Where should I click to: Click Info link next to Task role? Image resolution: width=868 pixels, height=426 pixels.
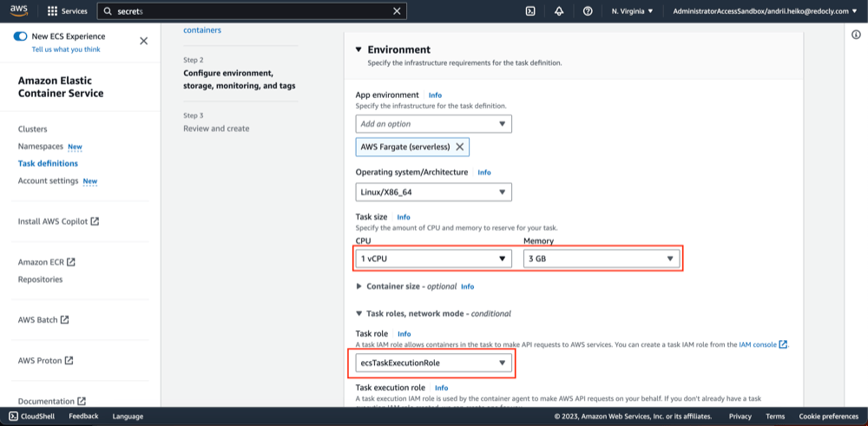click(404, 334)
